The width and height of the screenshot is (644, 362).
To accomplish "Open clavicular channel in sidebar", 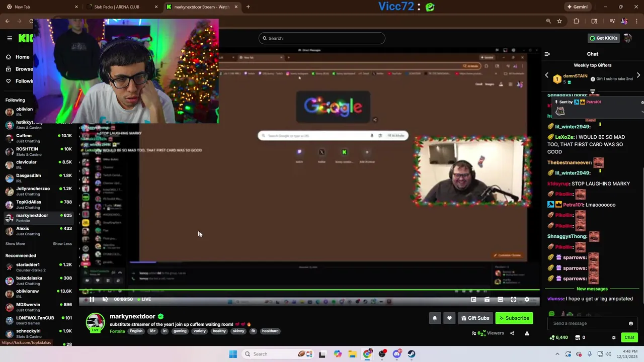I will pyautogui.click(x=39, y=165).
